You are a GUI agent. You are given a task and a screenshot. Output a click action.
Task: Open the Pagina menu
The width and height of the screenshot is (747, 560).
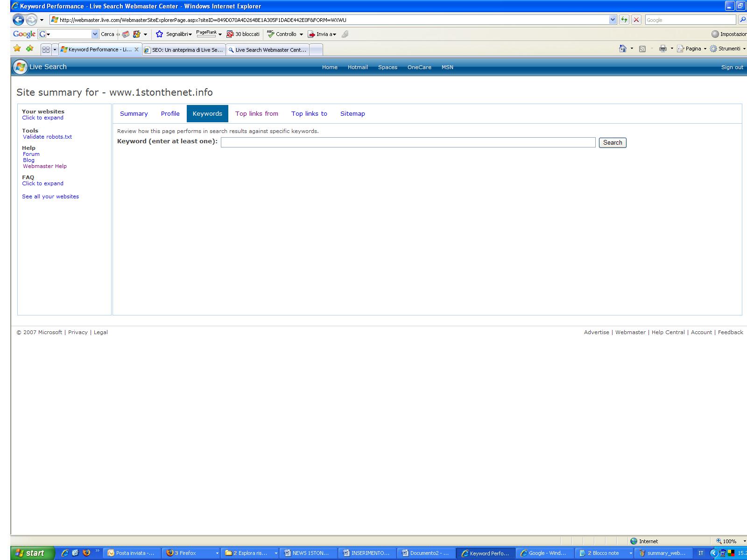pos(691,49)
